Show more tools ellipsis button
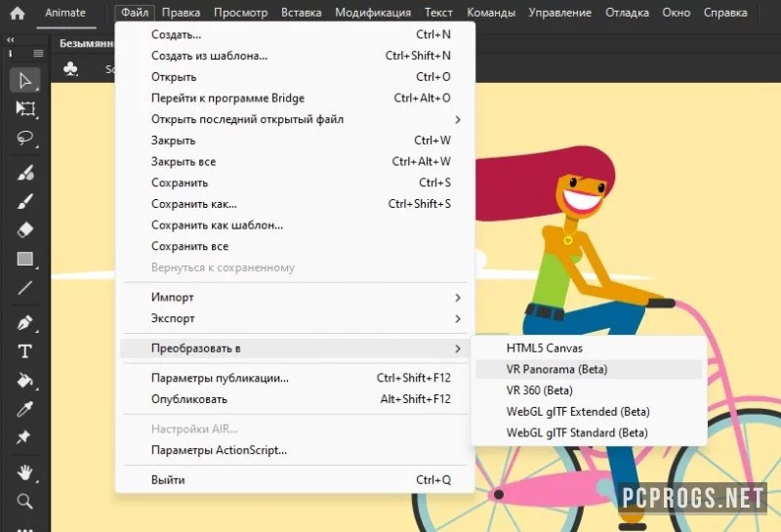Viewport: 781px width, 532px height. [x=25, y=528]
